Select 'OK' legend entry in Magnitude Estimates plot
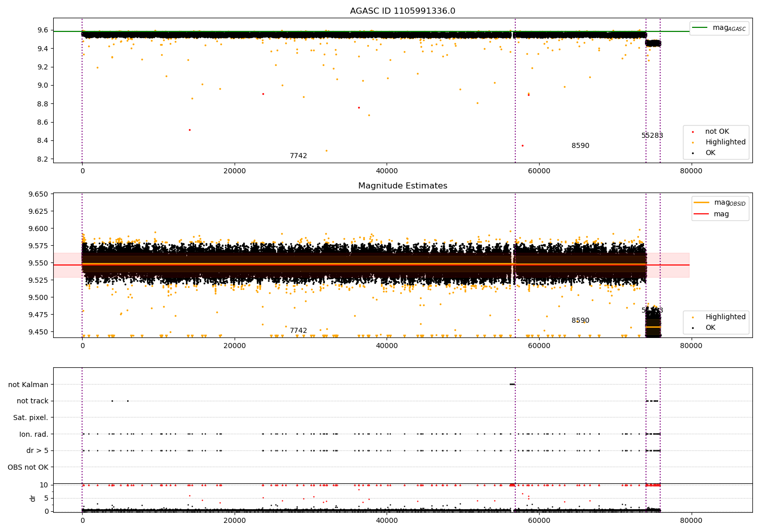Screen dimensions: 760x532 710,328
